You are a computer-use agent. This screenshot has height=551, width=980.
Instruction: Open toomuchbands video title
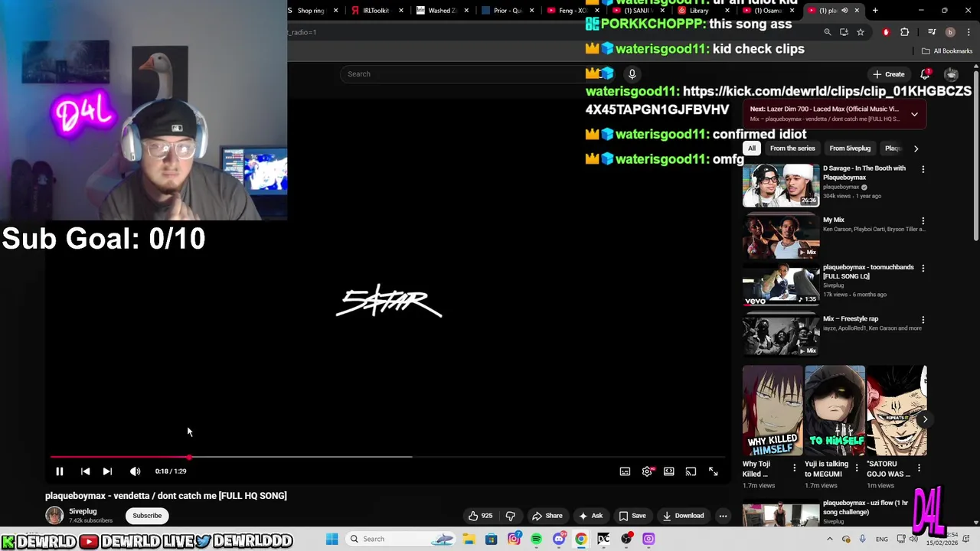click(868, 272)
